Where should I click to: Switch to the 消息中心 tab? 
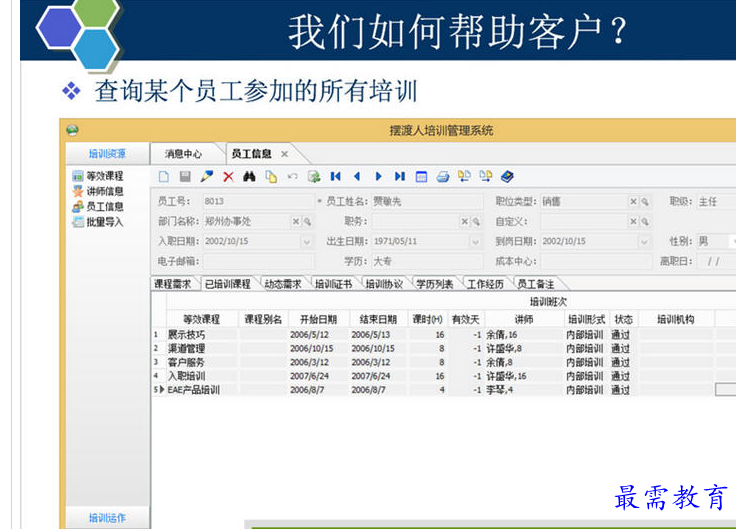tap(184, 154)
